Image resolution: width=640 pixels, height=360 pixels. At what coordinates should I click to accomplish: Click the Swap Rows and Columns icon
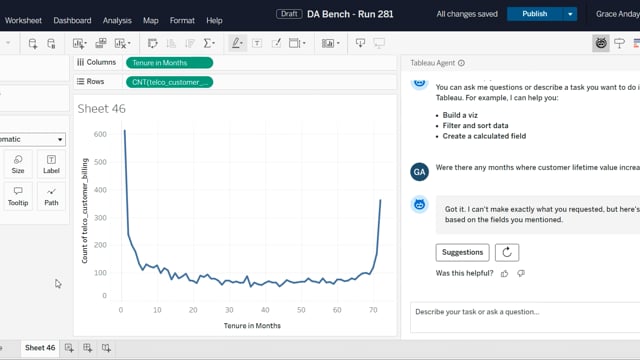(x=152, y=43)
